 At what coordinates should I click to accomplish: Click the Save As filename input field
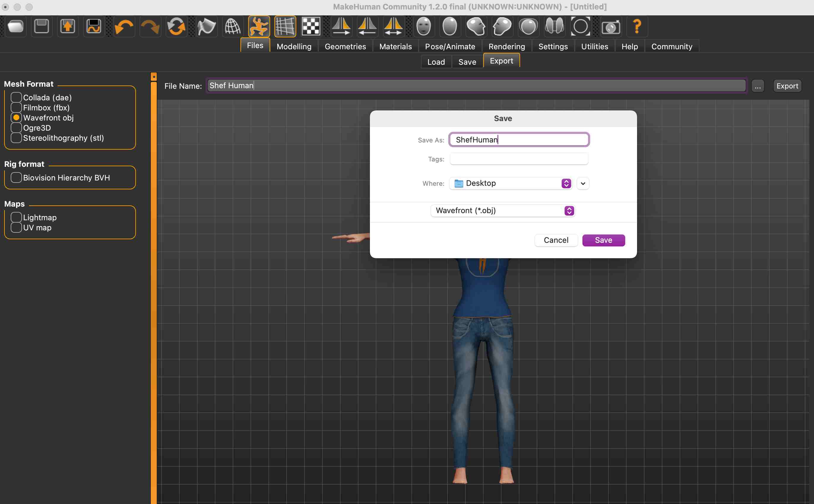pyautogui.click(x=519, y=140)
